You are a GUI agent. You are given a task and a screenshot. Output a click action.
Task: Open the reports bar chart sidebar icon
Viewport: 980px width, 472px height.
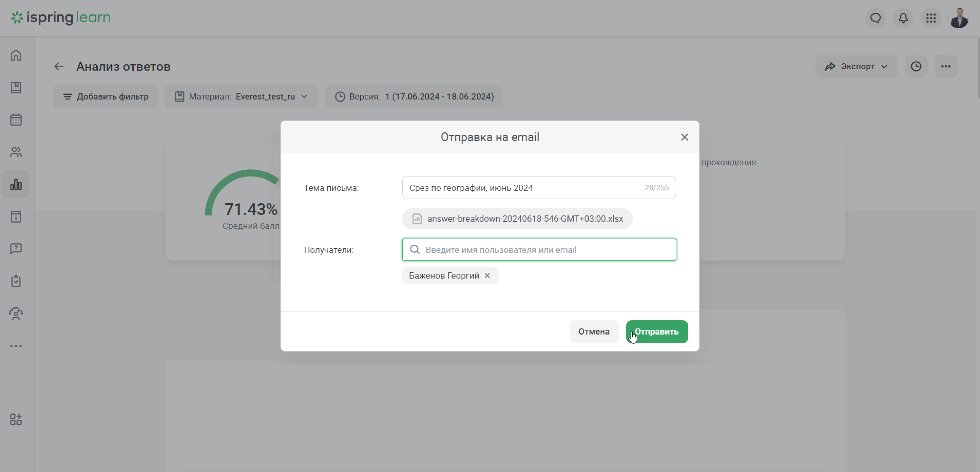[16, 184]
